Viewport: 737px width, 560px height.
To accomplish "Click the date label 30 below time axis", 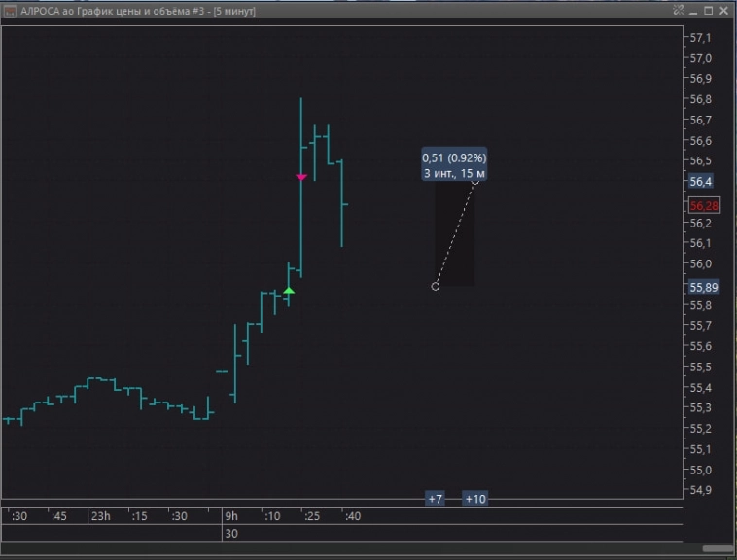I will (x=231, y=534).
